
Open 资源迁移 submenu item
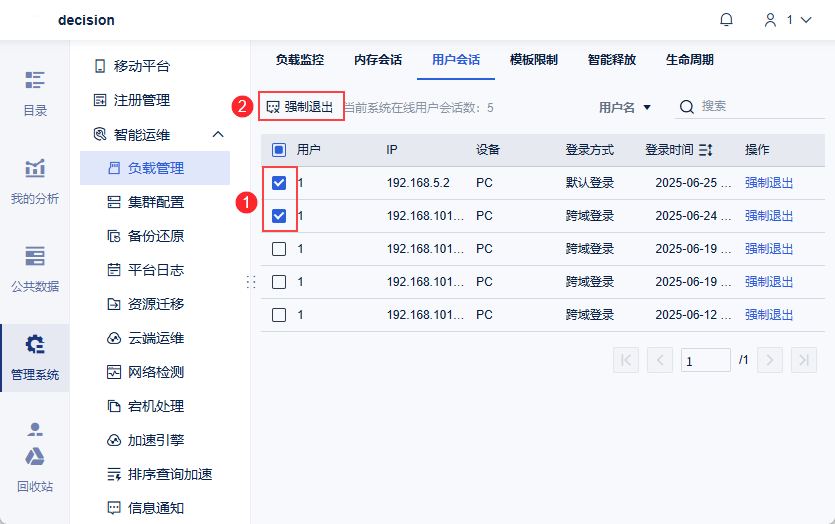(x=146, y=304)
